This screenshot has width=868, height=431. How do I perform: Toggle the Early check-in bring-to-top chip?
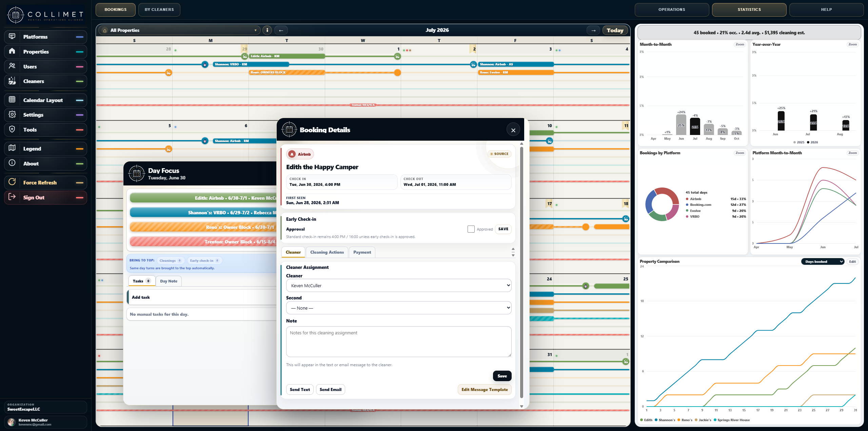205,261
